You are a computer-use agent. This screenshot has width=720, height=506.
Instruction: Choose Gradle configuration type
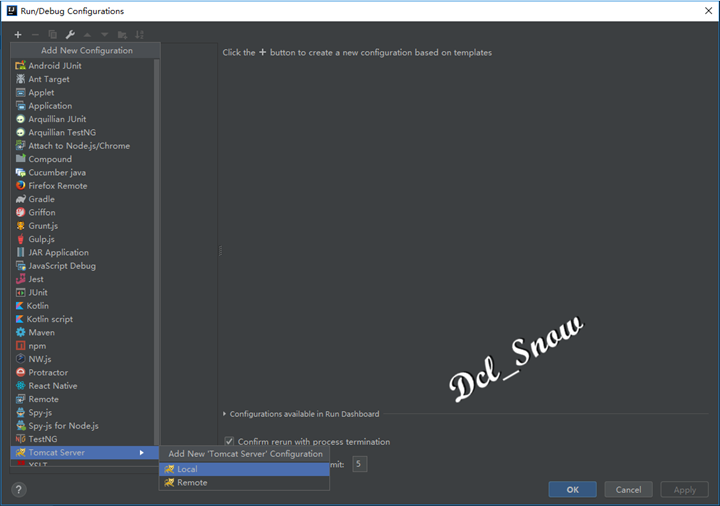(x=83, y=199)
